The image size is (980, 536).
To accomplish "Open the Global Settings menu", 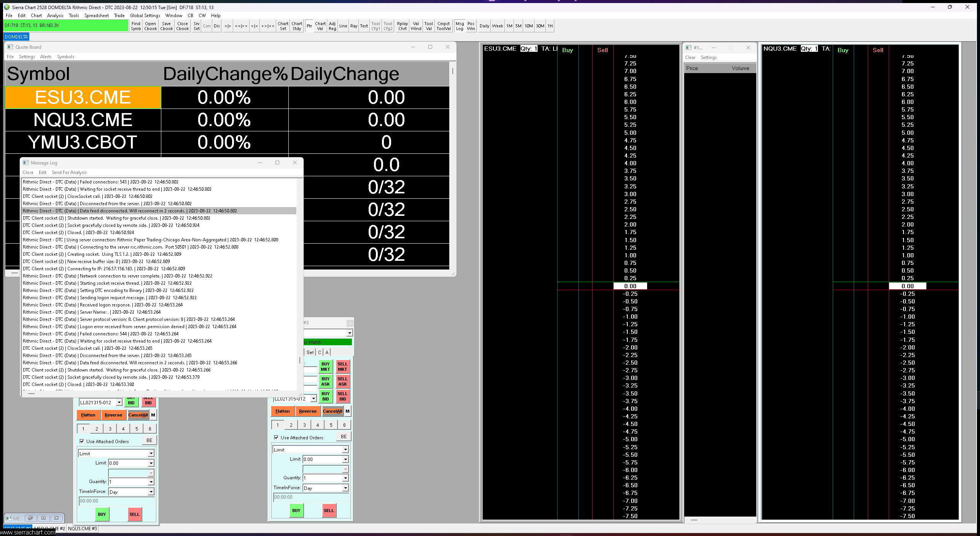I will pos(145,16).
